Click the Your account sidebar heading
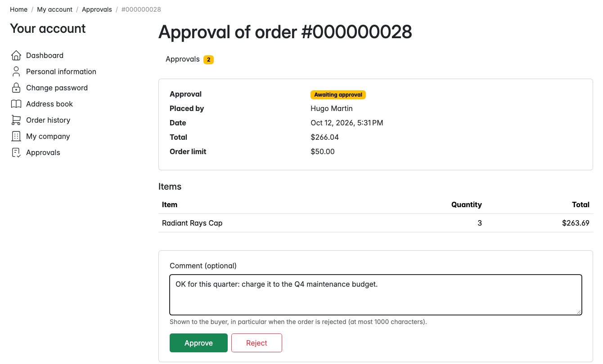603x364 pixels. click(48, 28)
